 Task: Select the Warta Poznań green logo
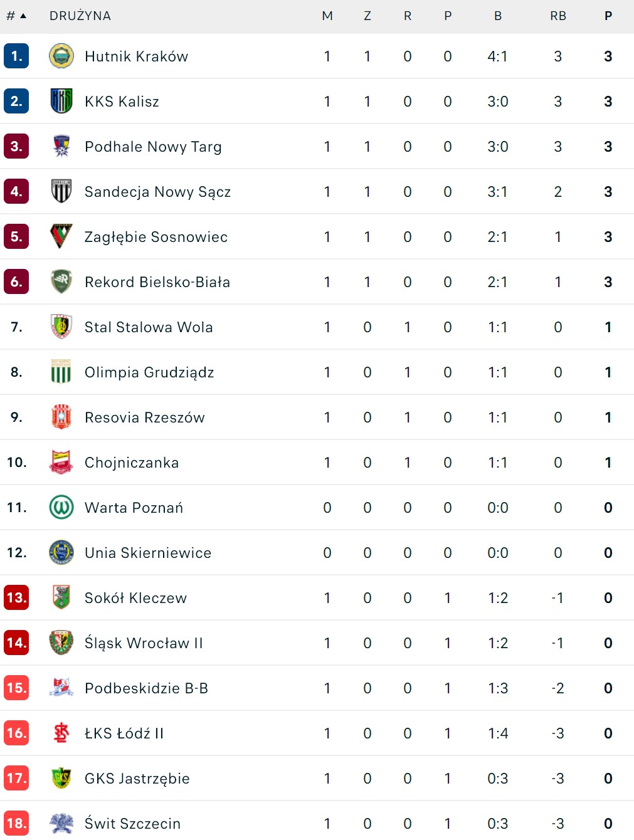coord(61,508)
